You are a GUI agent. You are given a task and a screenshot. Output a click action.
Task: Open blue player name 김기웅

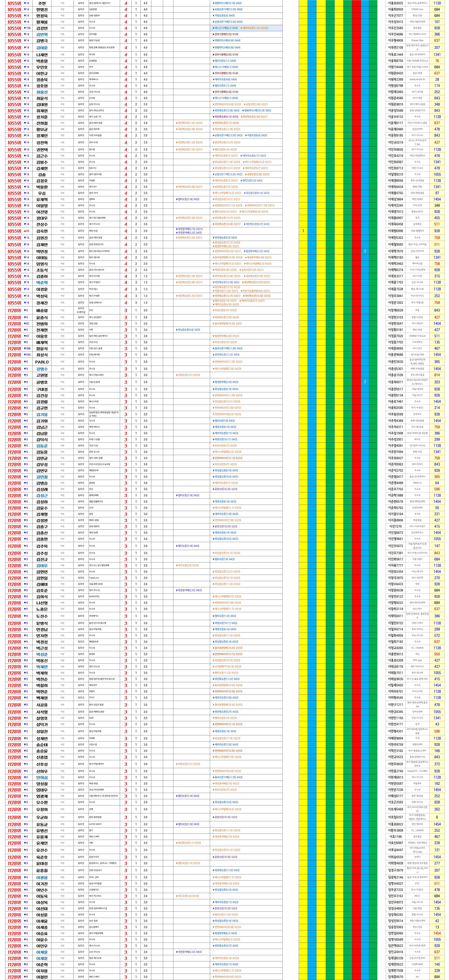coord(42,415)
